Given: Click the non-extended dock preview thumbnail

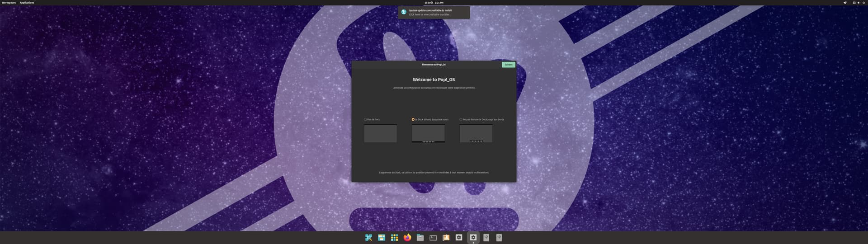Looking at the screenshot, I should point(476,134).
